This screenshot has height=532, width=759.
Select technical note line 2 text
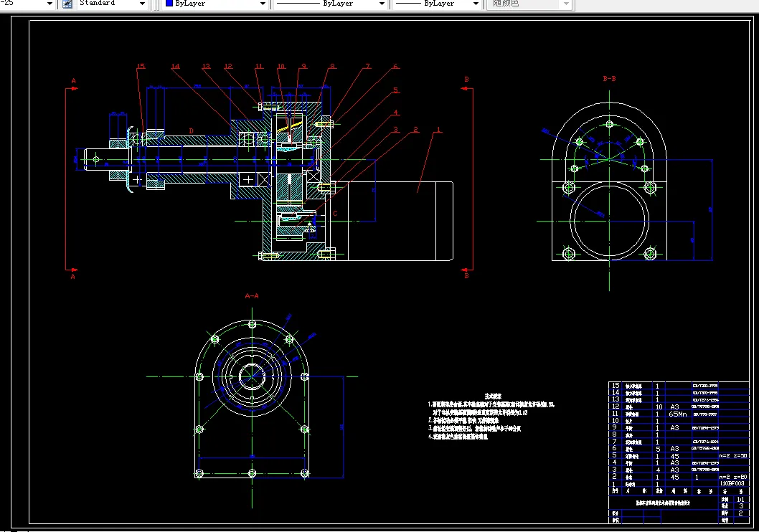point(463,420)
